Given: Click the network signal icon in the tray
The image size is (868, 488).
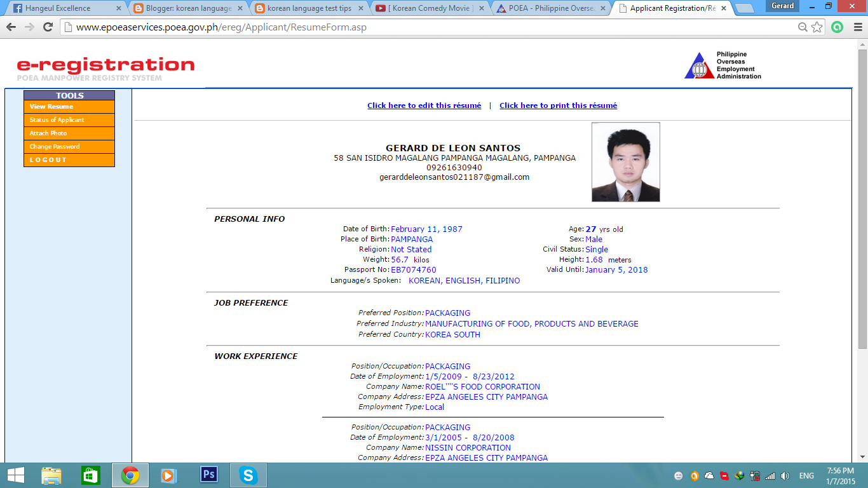Looking at the screenshot, I should coord(771,475).
